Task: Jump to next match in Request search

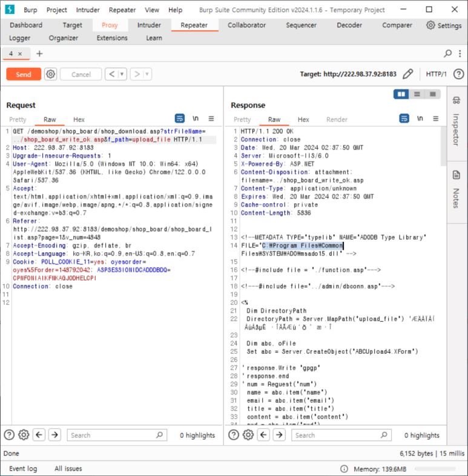Action: point(54,435)
